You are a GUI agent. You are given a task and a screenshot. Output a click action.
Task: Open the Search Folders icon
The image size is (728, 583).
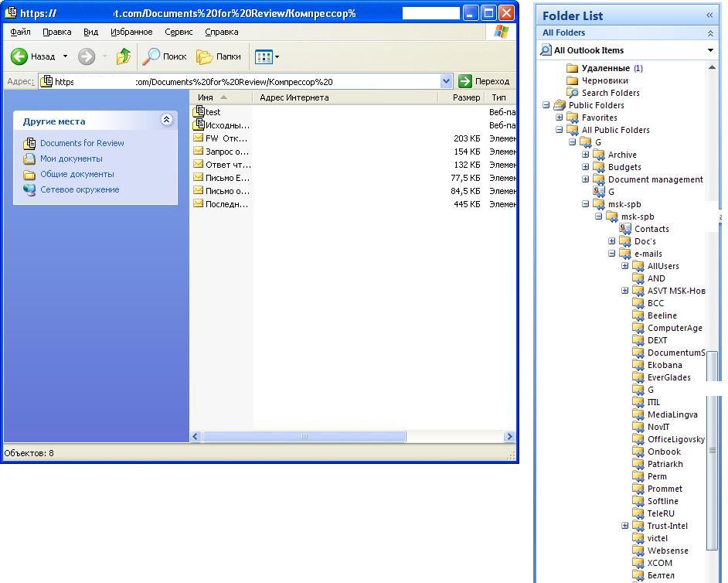coord(573,93)
